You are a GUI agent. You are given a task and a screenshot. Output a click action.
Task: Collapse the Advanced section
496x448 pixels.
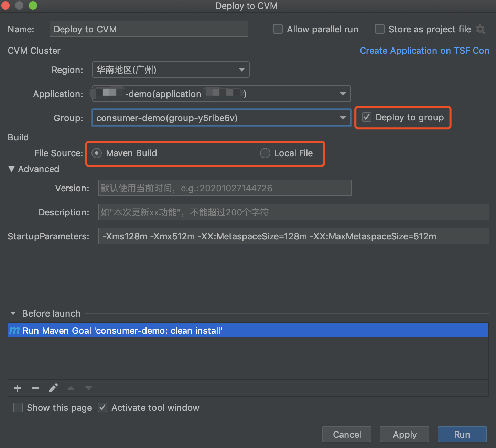[x=12, y=169]
